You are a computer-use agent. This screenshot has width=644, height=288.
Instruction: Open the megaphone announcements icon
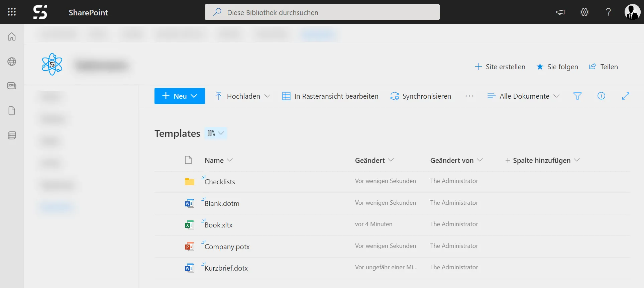pos(560,12)
